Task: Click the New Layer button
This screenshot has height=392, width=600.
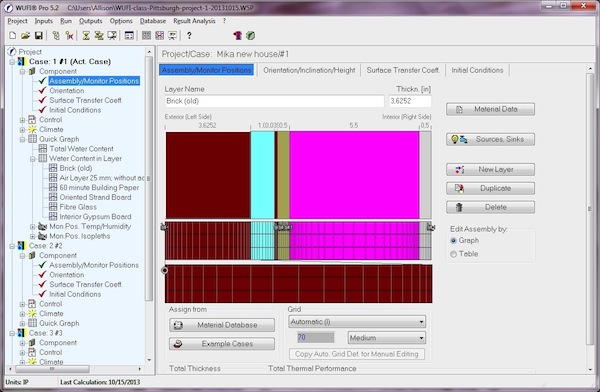Action: point(490,169)
